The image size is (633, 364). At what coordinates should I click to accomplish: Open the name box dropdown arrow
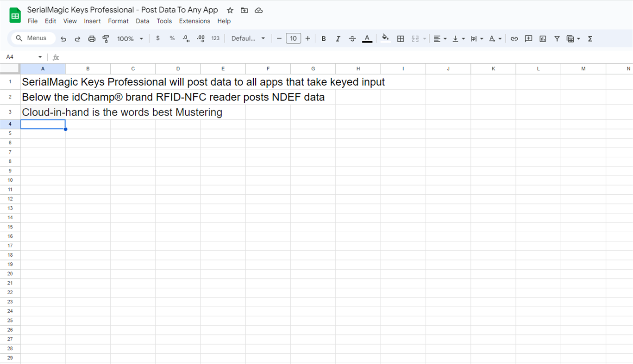[x=40, y=57]
